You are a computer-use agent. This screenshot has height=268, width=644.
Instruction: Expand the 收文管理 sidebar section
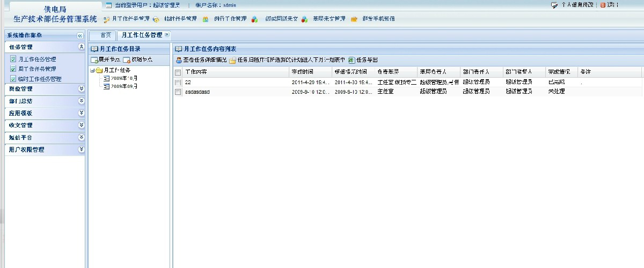[x=81, y=125]
